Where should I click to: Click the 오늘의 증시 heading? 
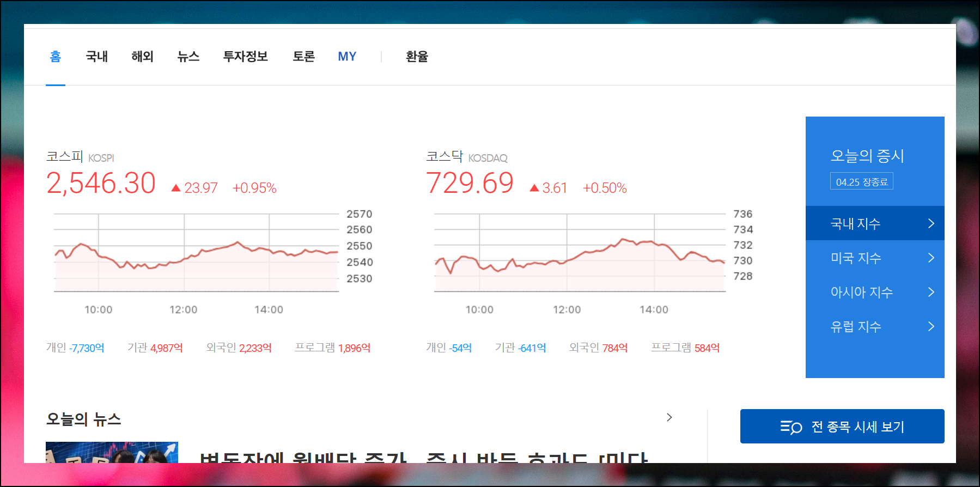click(x=867, y=156)
